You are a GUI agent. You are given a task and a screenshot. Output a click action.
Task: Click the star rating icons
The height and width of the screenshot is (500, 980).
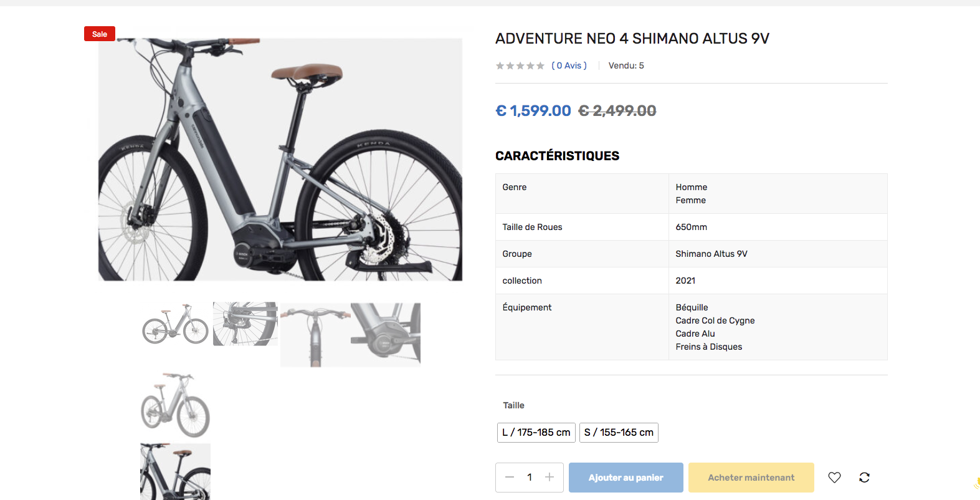520,65
